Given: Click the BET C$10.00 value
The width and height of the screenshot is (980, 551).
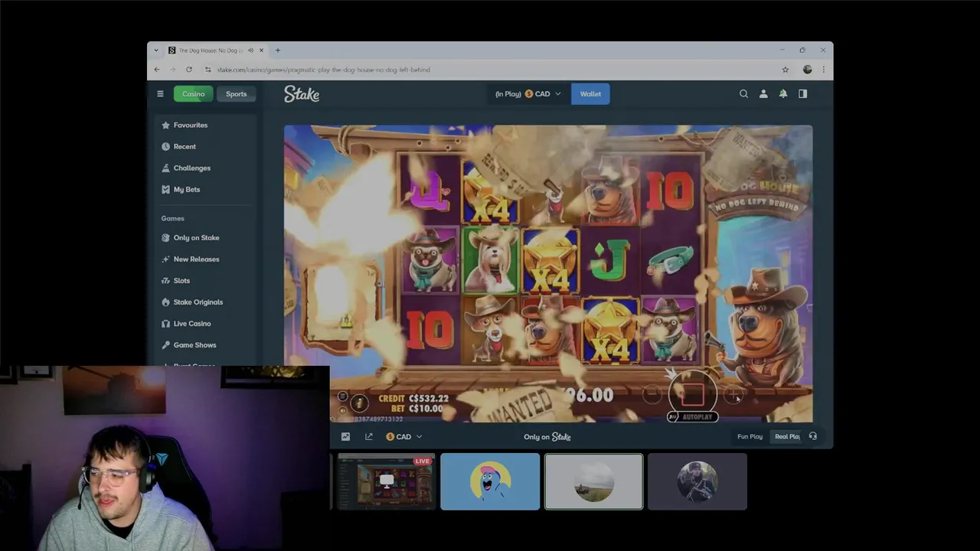Looking at the screenshot, I should (x=425, y=409).
